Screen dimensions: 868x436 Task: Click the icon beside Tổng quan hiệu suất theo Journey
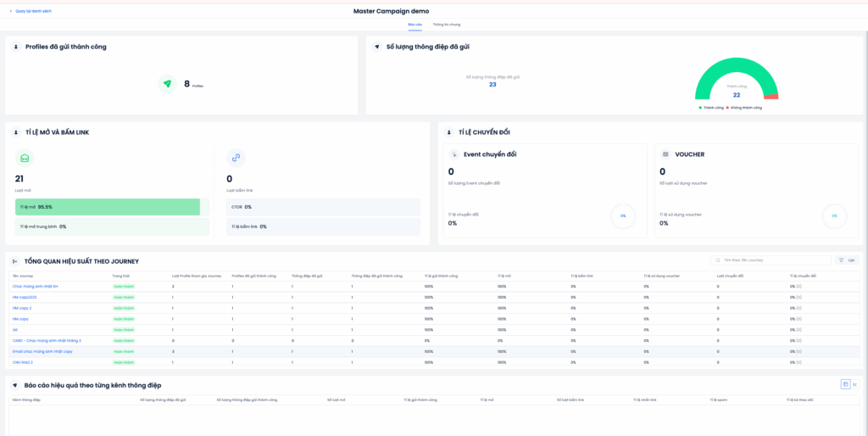coord(15,261)
